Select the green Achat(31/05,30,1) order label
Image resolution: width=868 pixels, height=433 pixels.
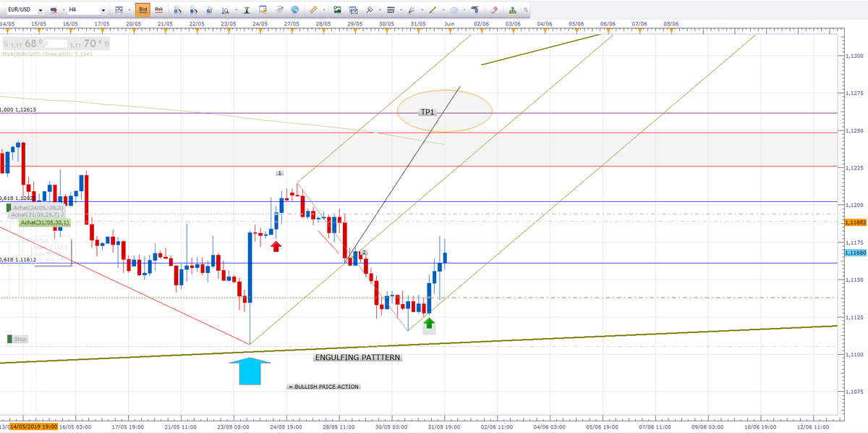tap(45, 222)
